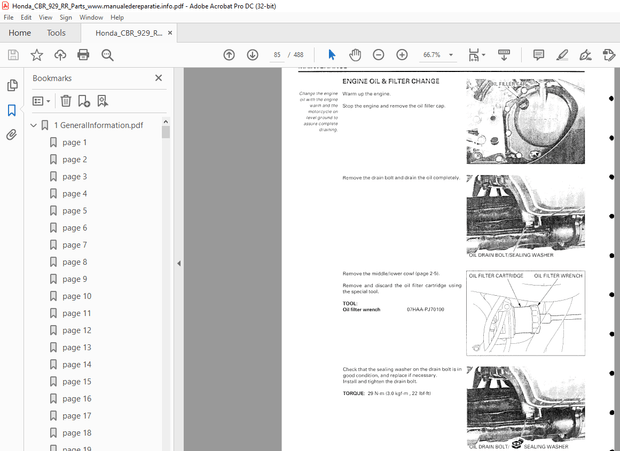Jump to bookmark page 16
Viewport: 620px width, 451px height.
pos(77,399)
